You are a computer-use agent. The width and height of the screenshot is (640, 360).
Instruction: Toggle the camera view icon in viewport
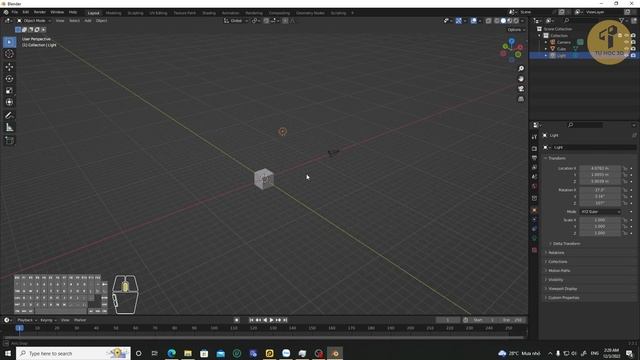[521, 89]
